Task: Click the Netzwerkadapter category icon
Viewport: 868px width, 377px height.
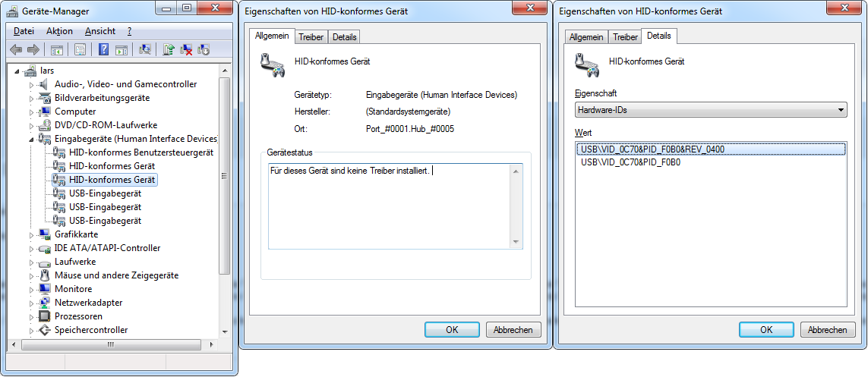Action: click(x=44, y=303)
